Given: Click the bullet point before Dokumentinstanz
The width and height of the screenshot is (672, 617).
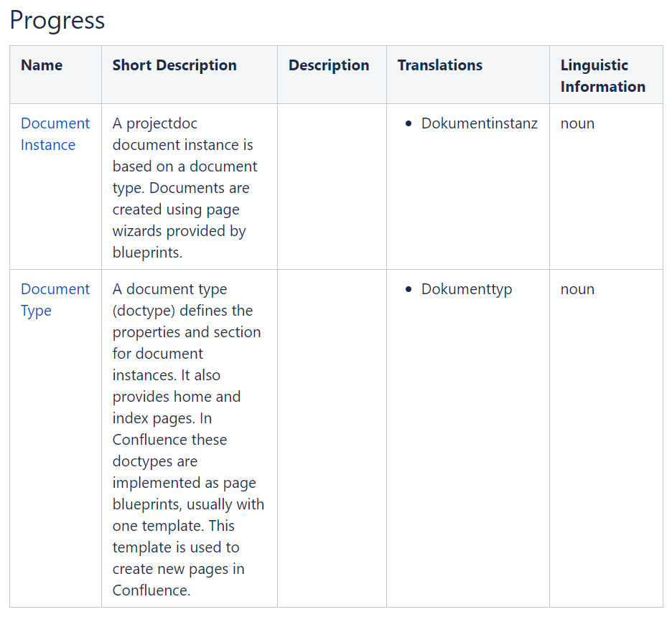Looking at the screenshot, I should tap(409, 124).
